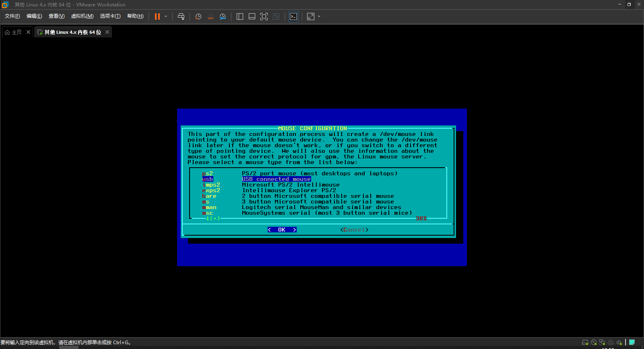The width and height of the screenshot is (644, 349).
Task: Restore the VMware Workstation window size
Action: [x=629, y=4]
